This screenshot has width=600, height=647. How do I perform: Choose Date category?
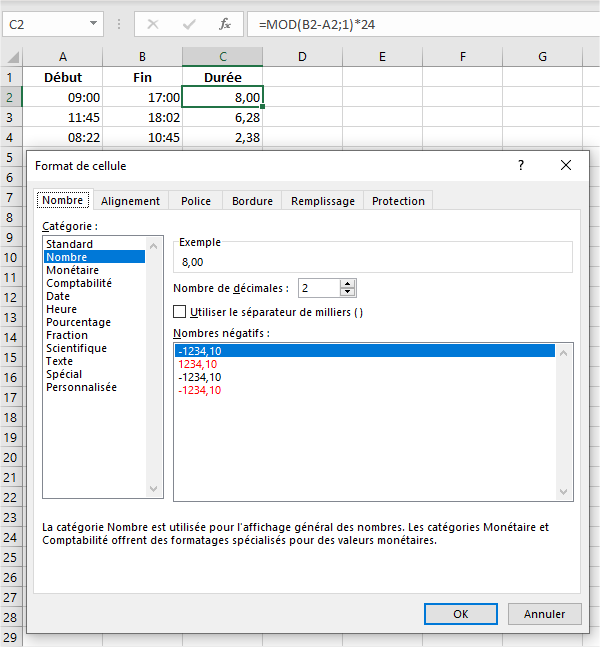[x=94, y=296]
